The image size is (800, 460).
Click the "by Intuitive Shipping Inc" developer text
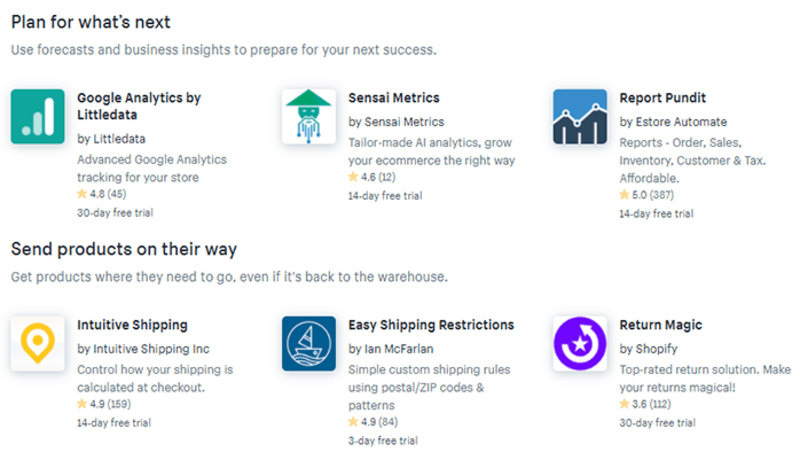[x=143, y=349]
